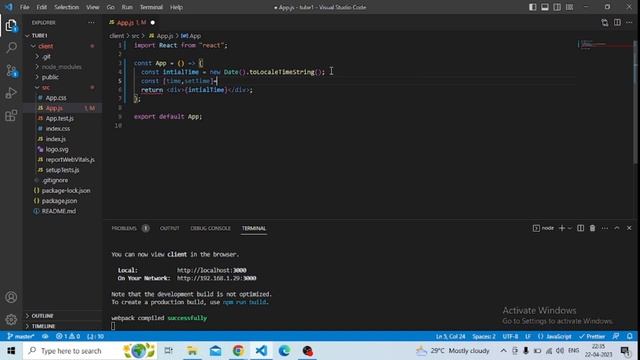This screenshot has height=360, width=640.
Task: Follow the http://localhost:3000 link in terminal
Action: click(211, 270)
